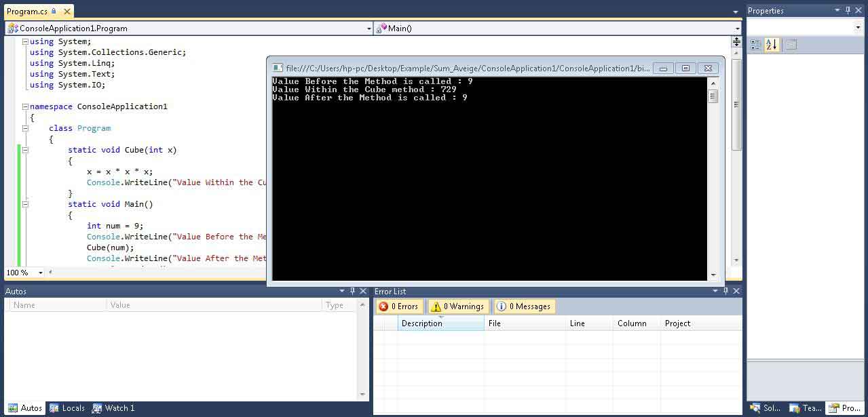Toggle the 0 Errors filter
Image resolution: width=868 pixels, height=417 pixels.
tap(399, 306)
